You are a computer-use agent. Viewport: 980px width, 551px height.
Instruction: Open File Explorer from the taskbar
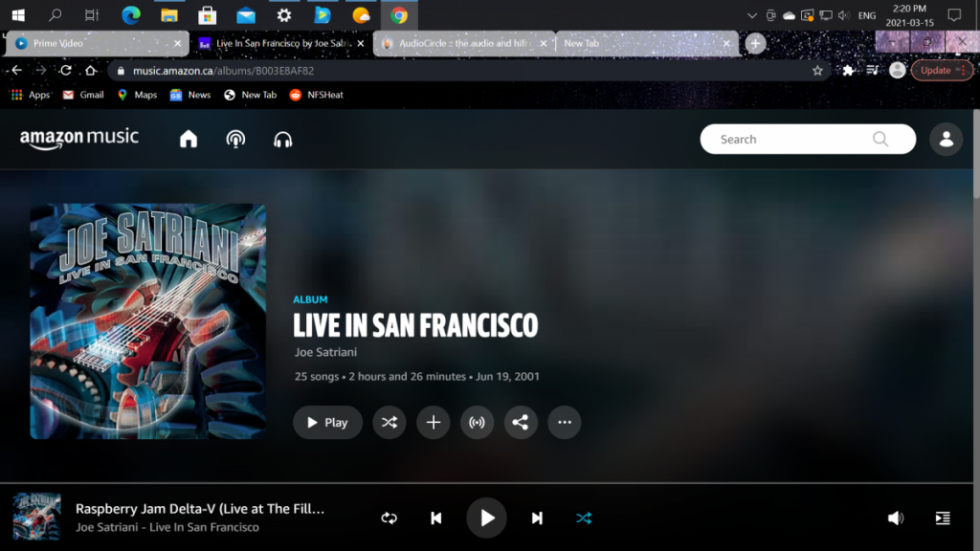(x=168, y=15)
